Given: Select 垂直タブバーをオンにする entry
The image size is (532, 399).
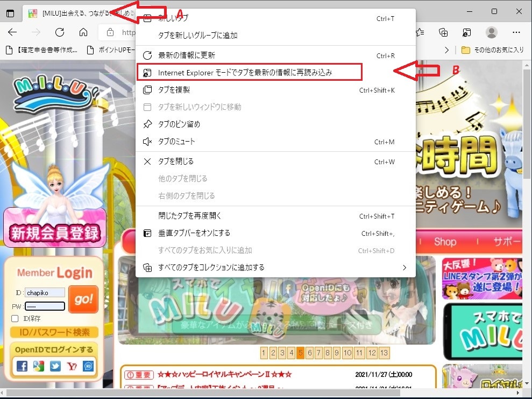Looking at the screenshot, I should pos(275,233).
